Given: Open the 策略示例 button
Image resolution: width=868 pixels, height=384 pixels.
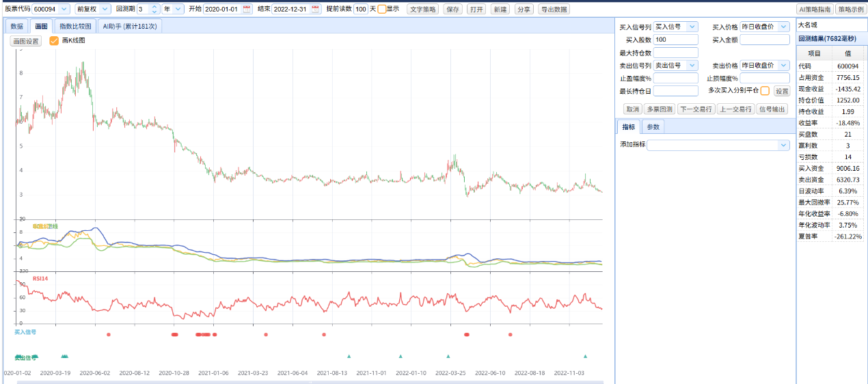Looking at the screenshot, I should 850,10.
